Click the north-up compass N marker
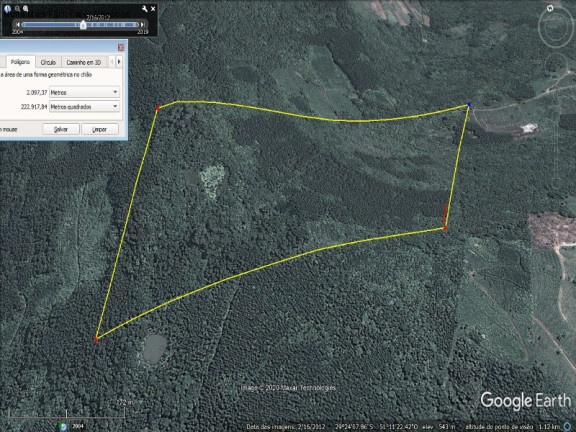Screen dimensions: 576x432 tap(550, 8)
